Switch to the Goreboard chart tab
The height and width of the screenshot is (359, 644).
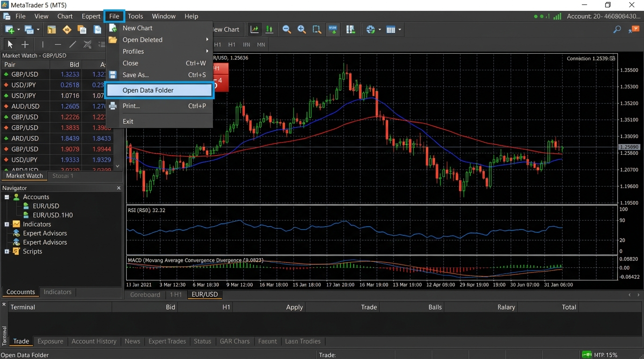[145, 294]
